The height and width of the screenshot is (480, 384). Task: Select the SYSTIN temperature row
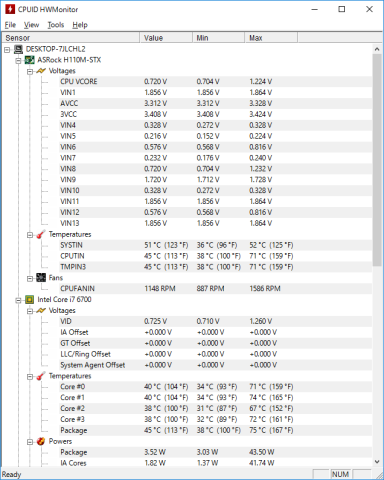click(x=216, y=245)
